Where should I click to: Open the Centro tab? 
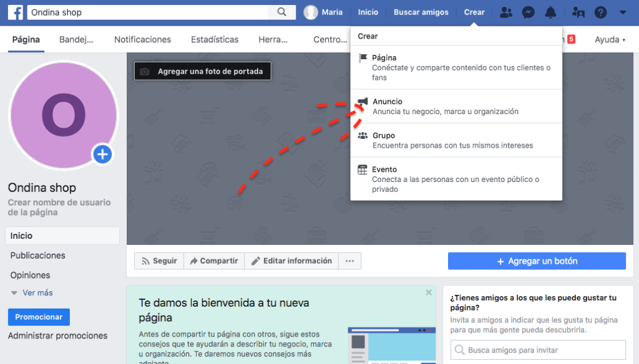point(330,39)
